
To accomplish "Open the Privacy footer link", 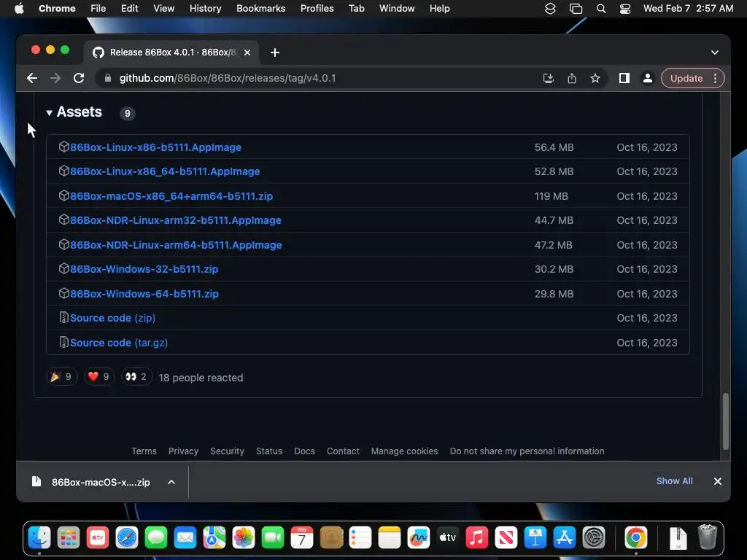I will (x=183, y=451).
